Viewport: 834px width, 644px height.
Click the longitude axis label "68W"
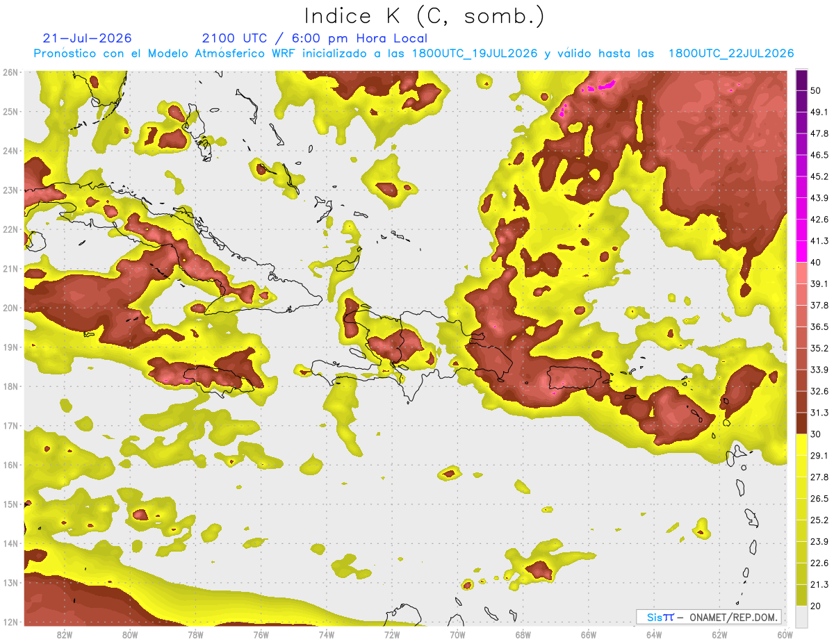[x=523, y=635]
